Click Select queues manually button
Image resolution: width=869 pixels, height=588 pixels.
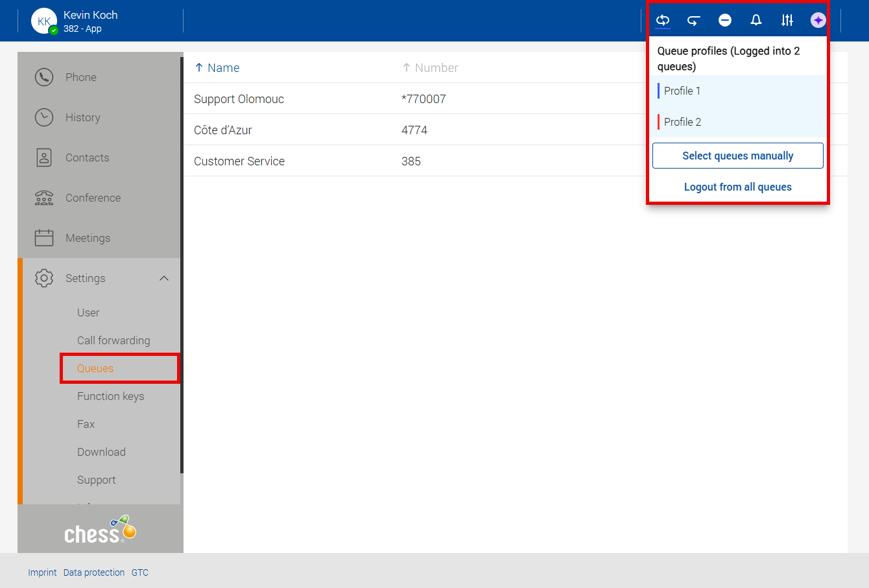pyautogui.click(x=738, y=156)
